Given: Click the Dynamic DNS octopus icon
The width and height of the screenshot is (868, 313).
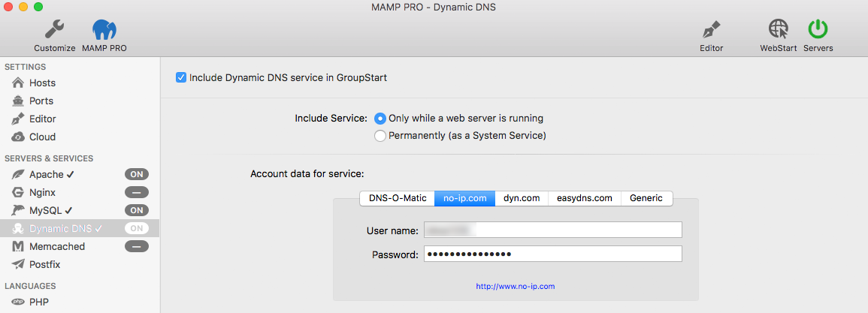Looking at the screenshot, I should point(18,228).
